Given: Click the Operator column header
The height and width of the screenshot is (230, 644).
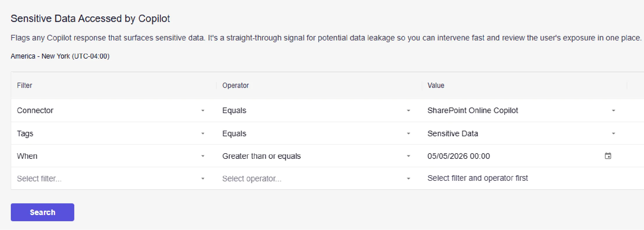Looking at the screenshot, I should point(235,85).
